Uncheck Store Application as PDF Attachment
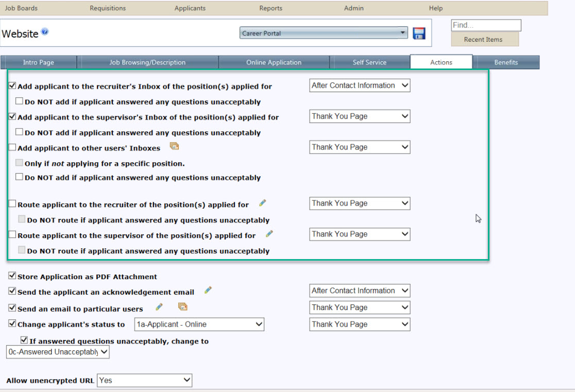This screenshot has width=575, height=392. 12,276
